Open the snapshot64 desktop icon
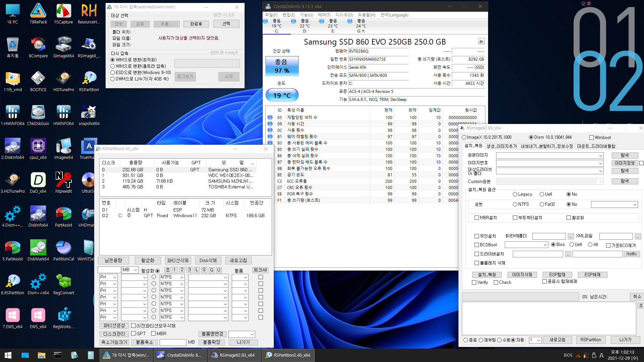This screenshot has width=644, height=362. (x=89, y=115)
